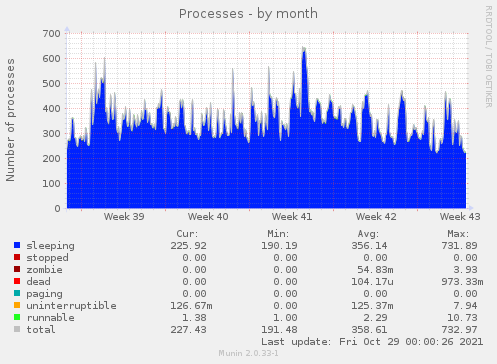Click uninterruptible maximum value 7.94

pos(465,306)
